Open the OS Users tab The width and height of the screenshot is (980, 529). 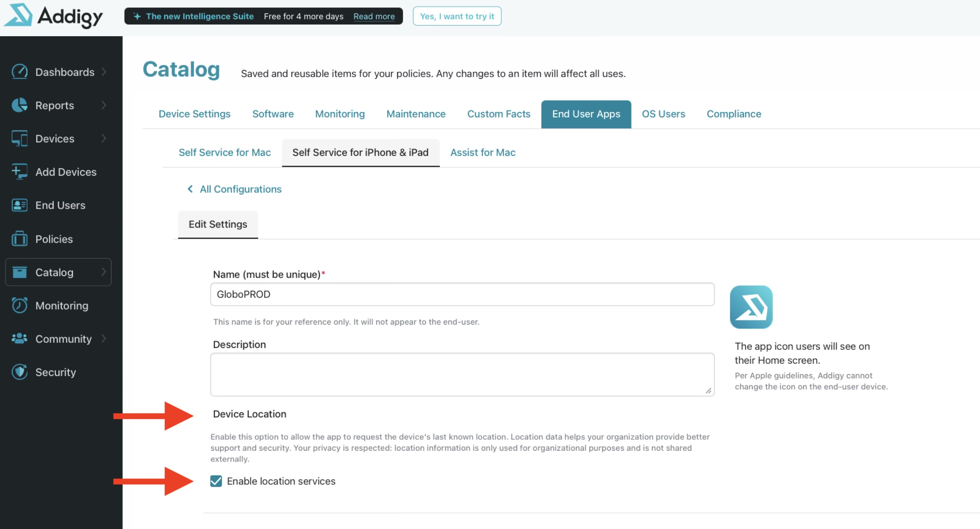click(663, 114)
